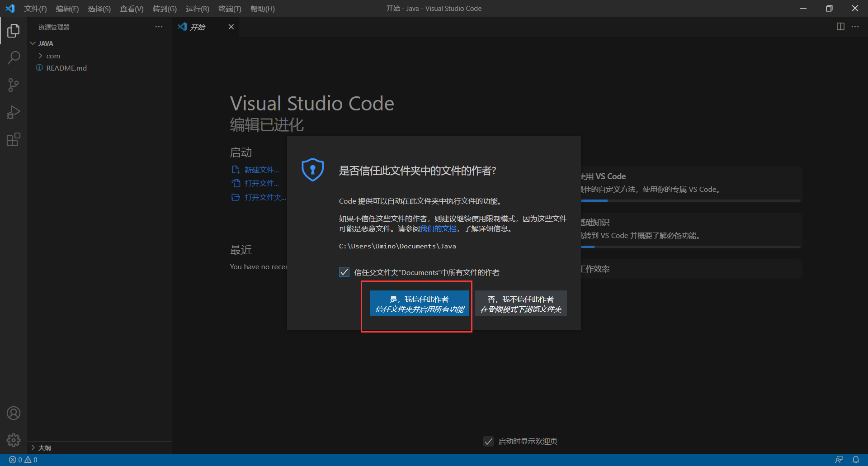Click the folder path C:\Users\Umino\Documents\Java
Image resolution: width=868 pixels, height=466 pixels.
tap(397, 246)
